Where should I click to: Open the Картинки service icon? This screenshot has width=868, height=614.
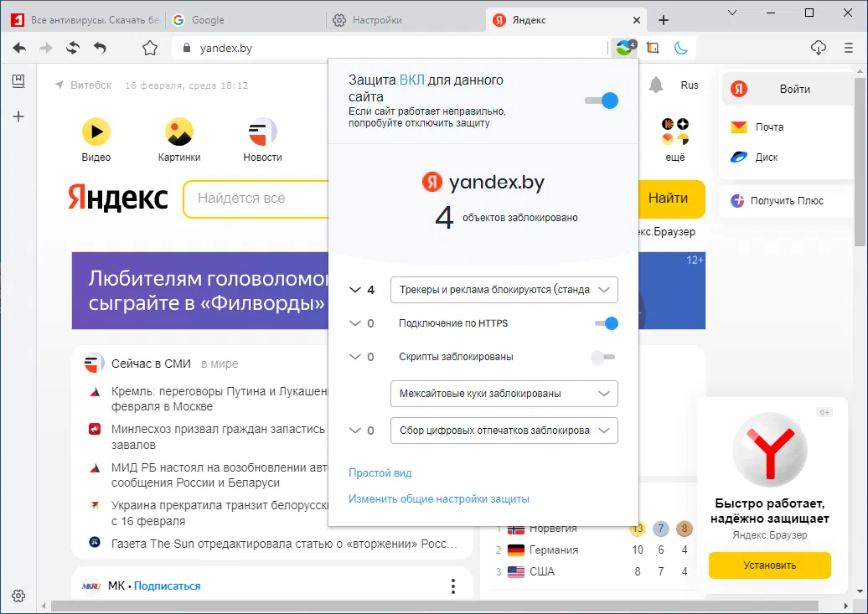pyautogui.click(x=179, y=132)
